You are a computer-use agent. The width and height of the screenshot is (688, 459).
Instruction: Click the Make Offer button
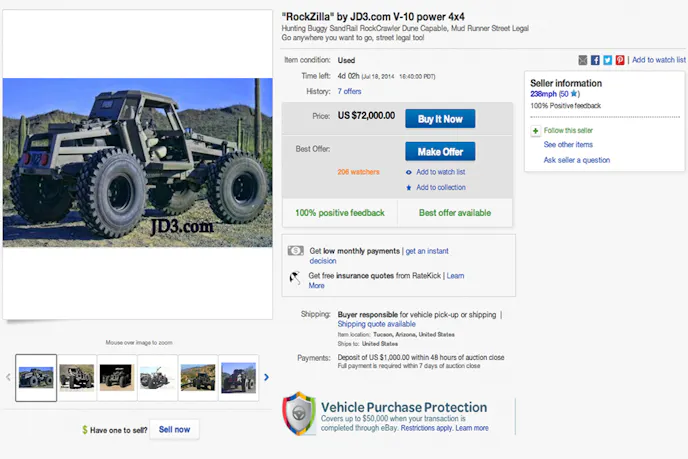440,152
